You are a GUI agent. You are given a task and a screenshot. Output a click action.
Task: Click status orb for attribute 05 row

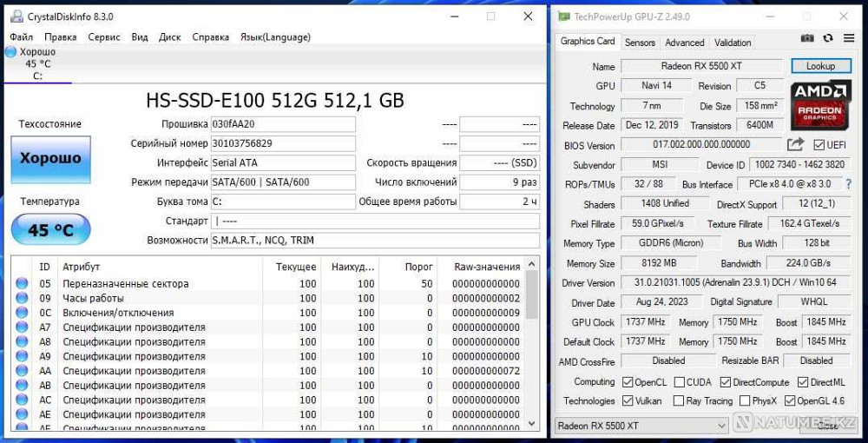coord(22,283)
